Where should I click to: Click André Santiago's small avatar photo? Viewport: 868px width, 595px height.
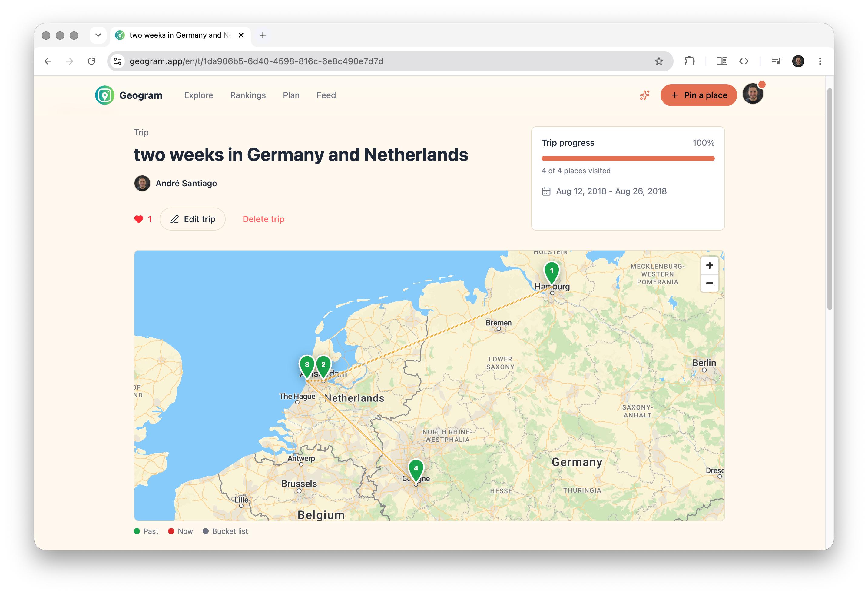click(x=142, y=183)
